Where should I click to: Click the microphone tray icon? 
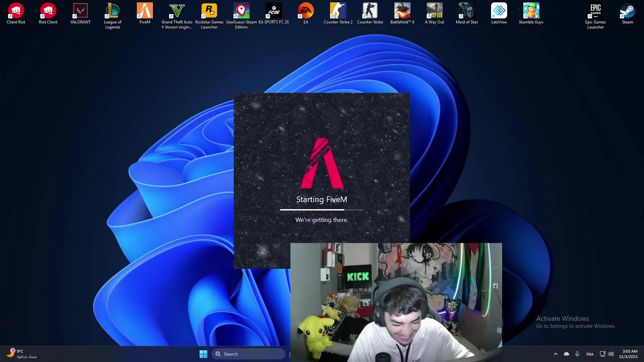[577, 354]
